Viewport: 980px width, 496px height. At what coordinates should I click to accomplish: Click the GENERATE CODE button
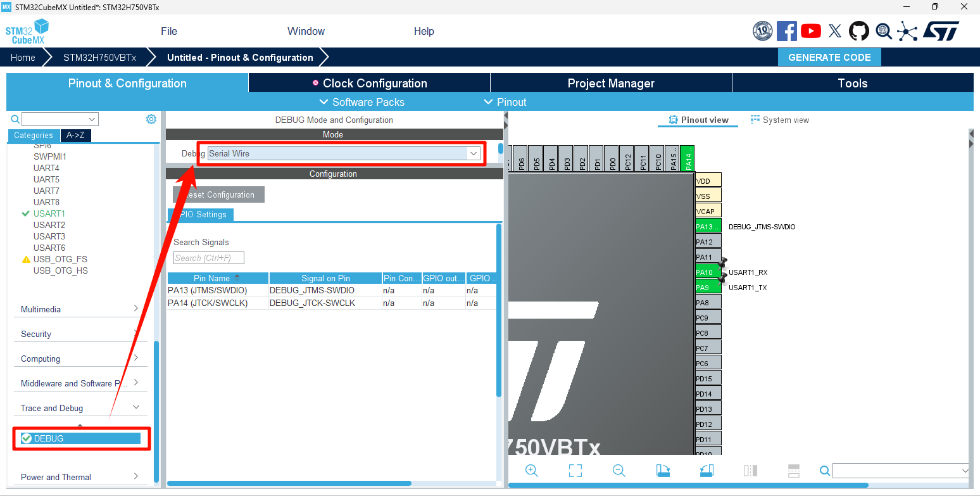829,57
